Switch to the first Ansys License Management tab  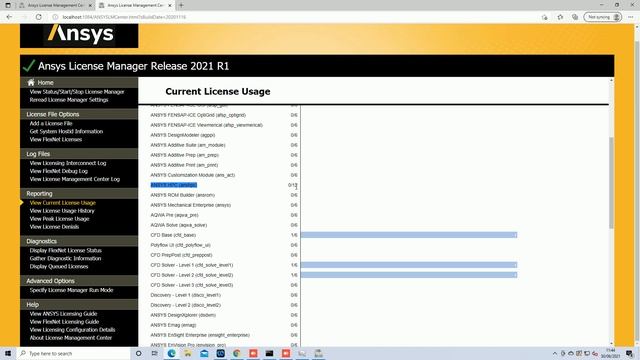coord(55,5)
